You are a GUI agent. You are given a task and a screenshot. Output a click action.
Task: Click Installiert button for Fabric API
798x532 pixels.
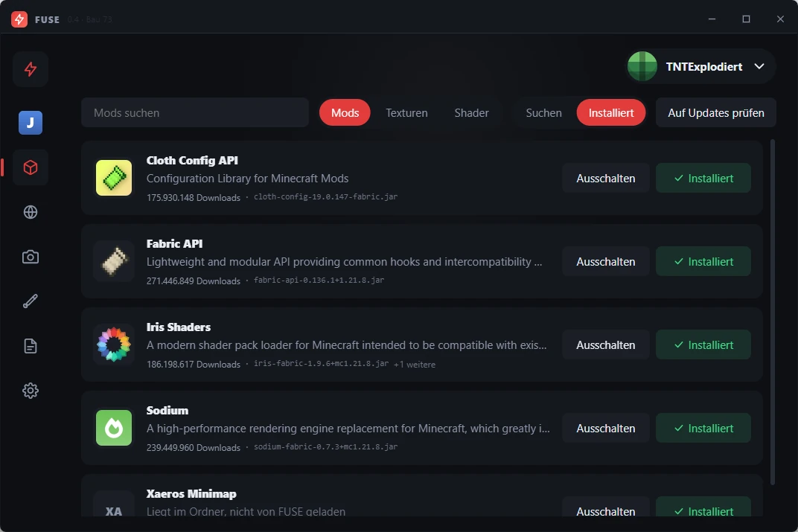[703, 262]
